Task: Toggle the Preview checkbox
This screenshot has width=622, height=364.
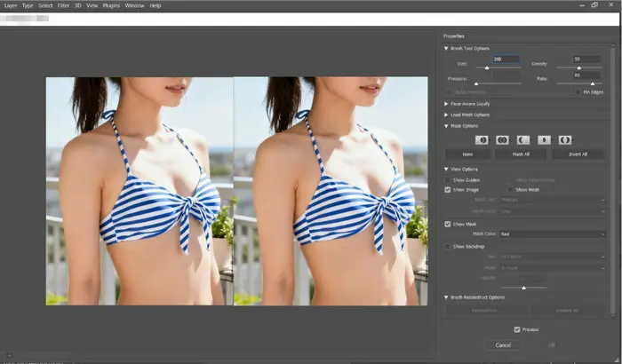Action: pyautogui.click(x=517, y=329)
